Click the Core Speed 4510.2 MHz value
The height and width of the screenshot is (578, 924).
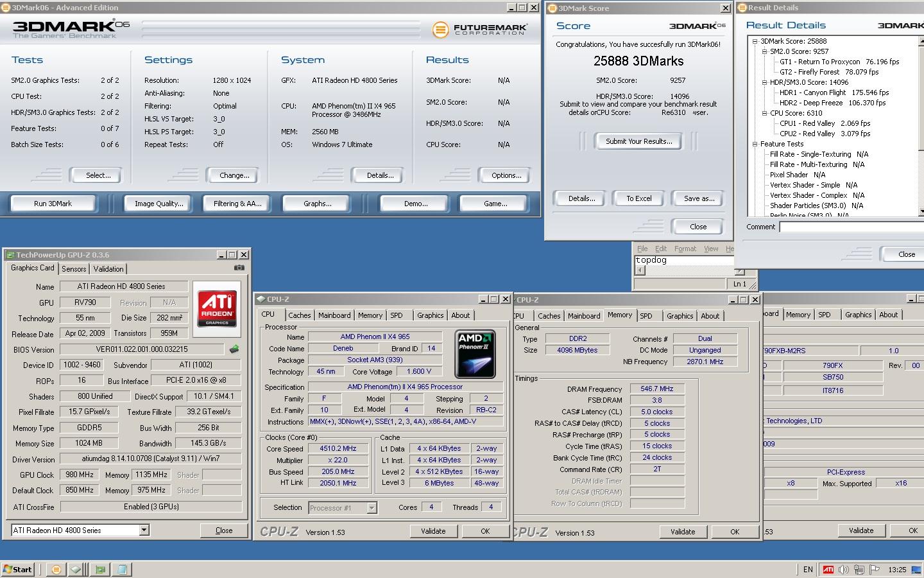pos(338,449)
